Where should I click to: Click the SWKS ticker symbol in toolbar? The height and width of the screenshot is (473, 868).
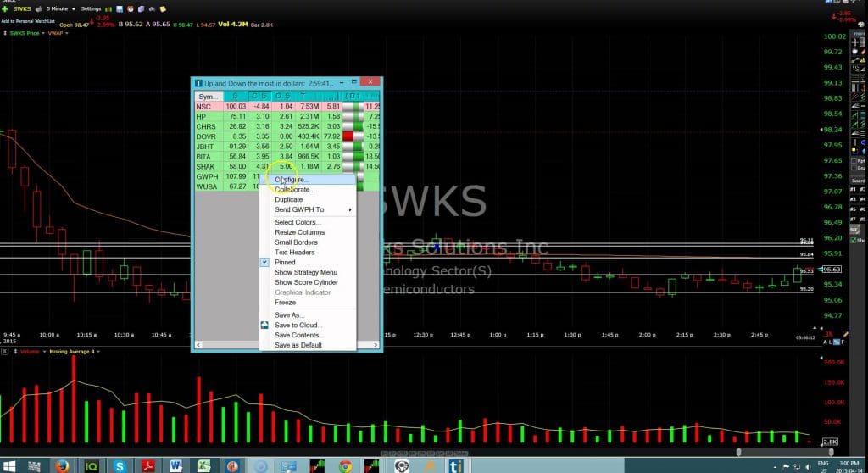coord(22,8)
